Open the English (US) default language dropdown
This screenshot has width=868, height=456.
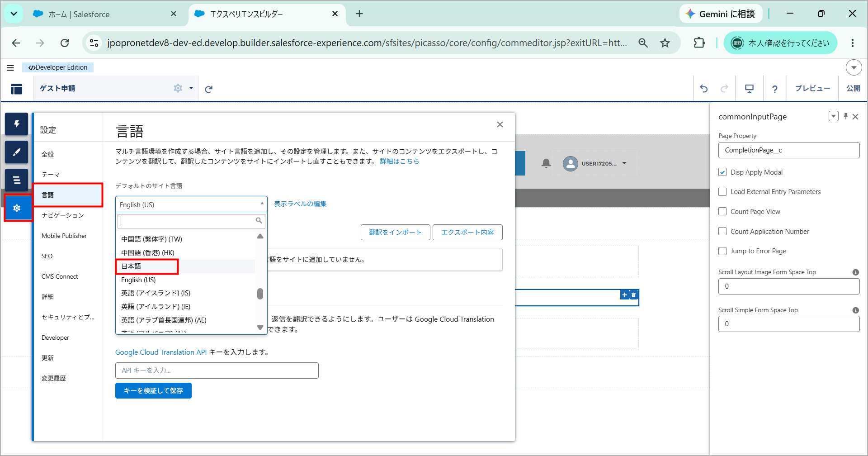191,204
